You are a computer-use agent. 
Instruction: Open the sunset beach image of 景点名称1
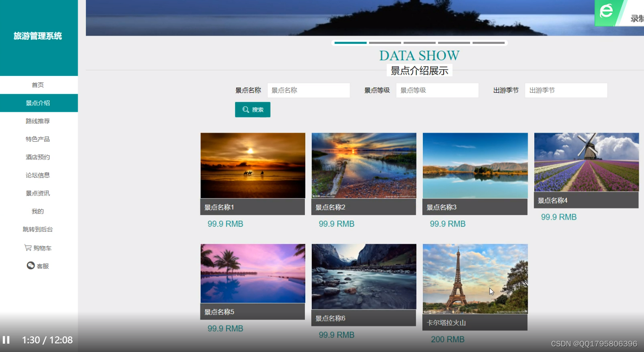click(x=253, y=166)
